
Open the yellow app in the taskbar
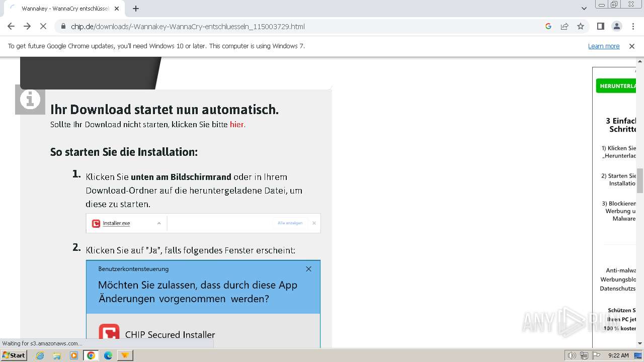tap(125, 355)
